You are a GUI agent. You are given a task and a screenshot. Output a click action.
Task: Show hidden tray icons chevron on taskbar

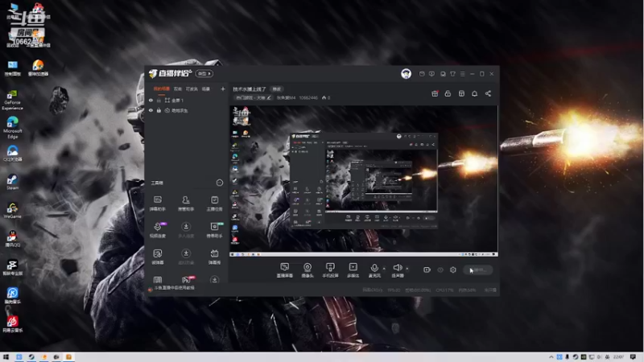(551, 357)
